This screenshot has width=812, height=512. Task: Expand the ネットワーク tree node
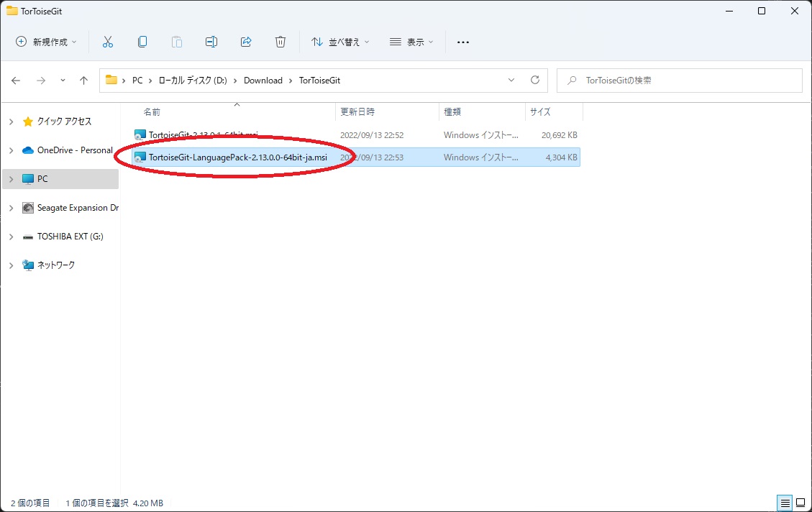point(12,265)
